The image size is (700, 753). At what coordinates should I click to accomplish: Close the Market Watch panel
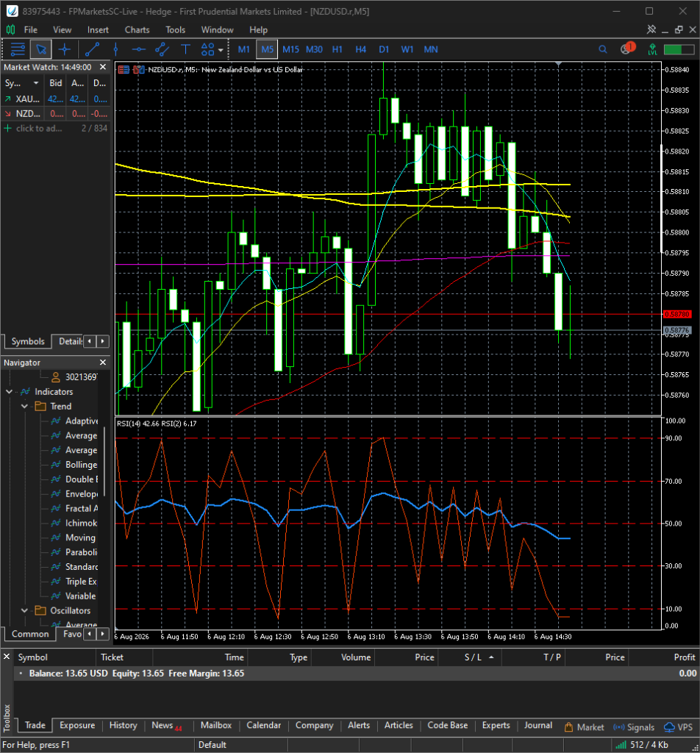click(103, 67)
